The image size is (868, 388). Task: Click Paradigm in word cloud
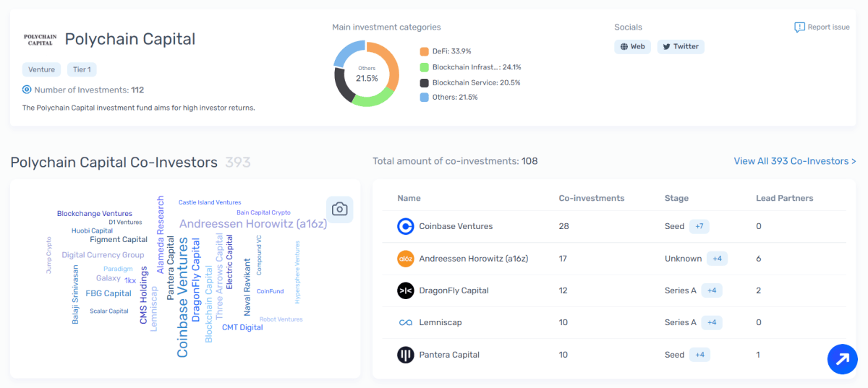tap(118, 269)
